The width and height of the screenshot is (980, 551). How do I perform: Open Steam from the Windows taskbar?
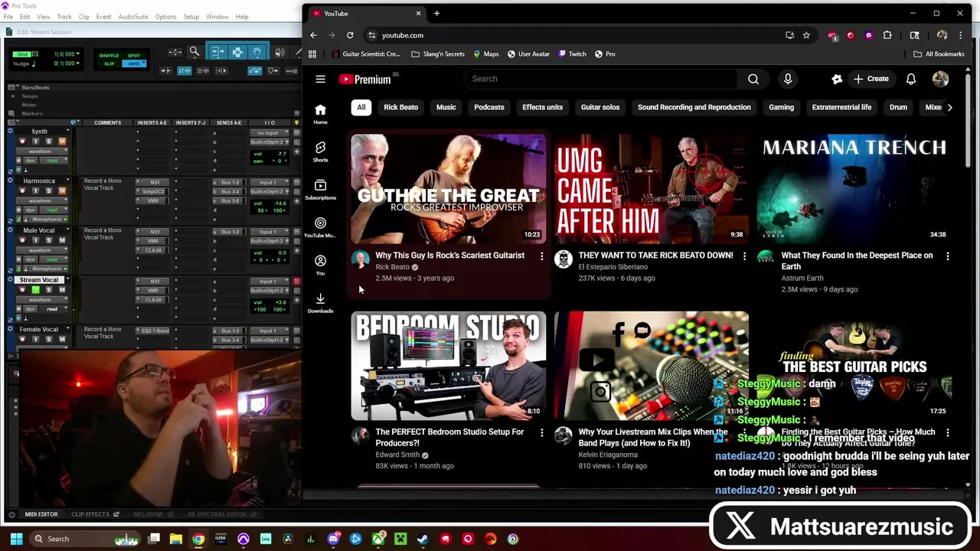(x=423, y=539)
